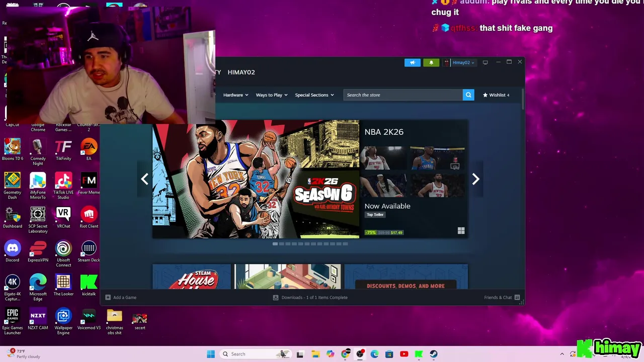Screen dimensions: 644x362
Task: Click the first carousel pagination dot
Action: click(x=275, y=244)
